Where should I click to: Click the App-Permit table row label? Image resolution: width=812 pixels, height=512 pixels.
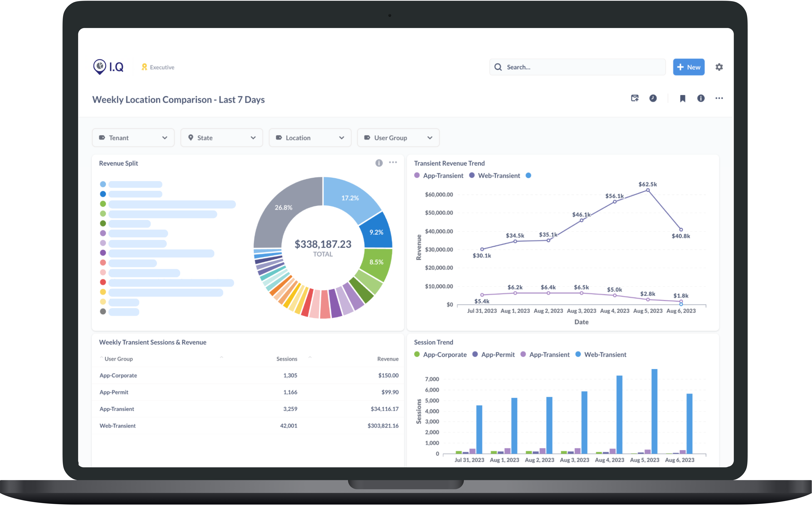[114, 392]
